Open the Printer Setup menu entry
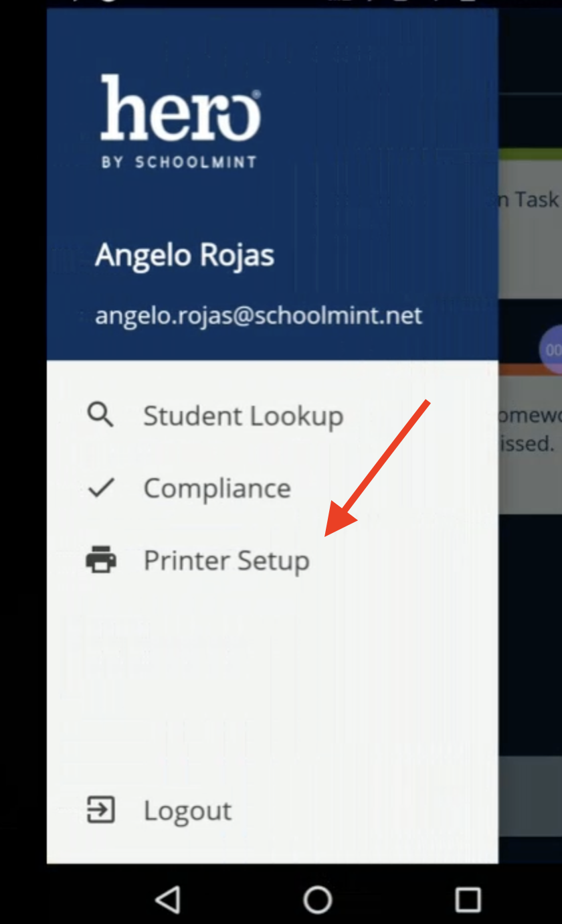 point(226,560)
